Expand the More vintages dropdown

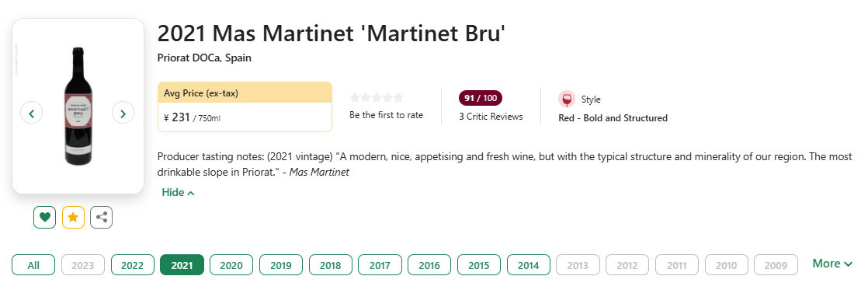click(832, 264)
